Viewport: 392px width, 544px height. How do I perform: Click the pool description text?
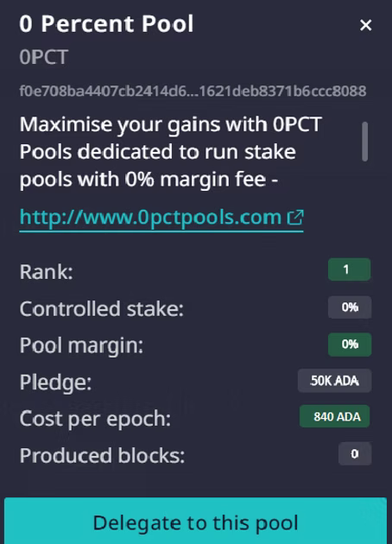click(171, 152)
